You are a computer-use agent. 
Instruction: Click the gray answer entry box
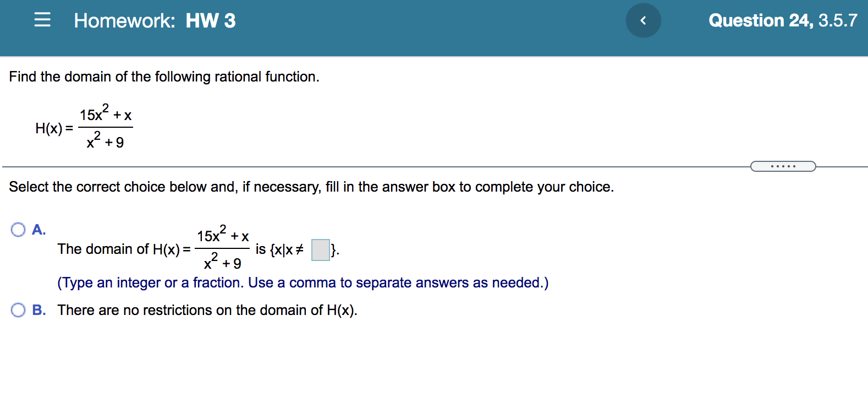click(320, 250)
